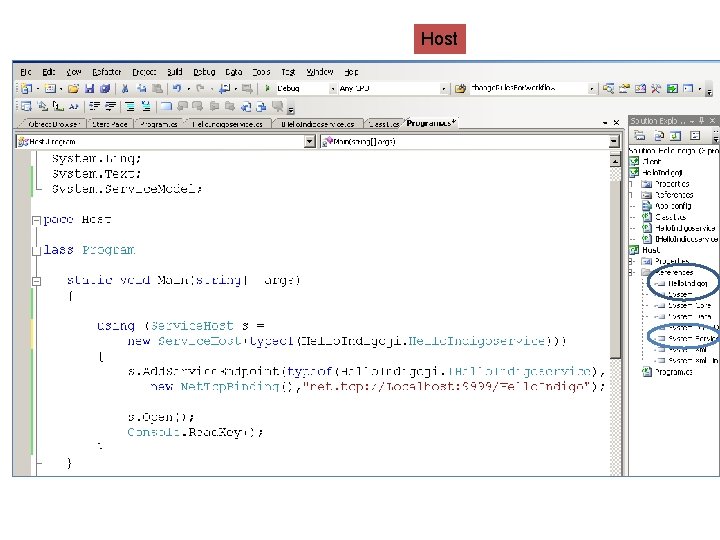Open the Debug menu
The image size is (720, 540).
point(204,72)
